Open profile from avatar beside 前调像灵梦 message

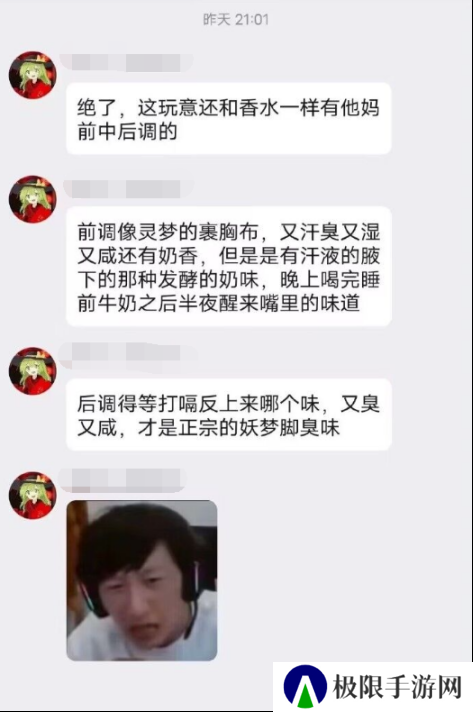(33, 199)
